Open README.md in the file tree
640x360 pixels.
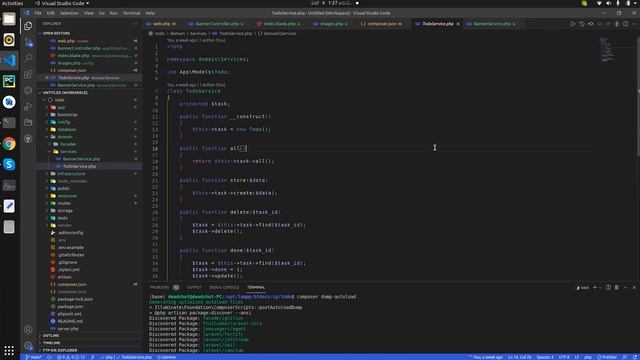(70, 321)
